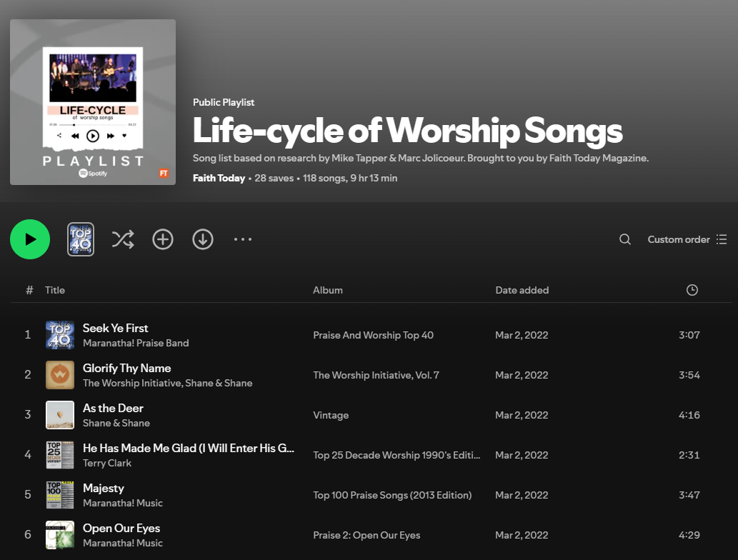Click the 28 saves count
Image resolution: width=738 pixels, height=560 pixels.
pyautogui.click(x=274, y=178)
